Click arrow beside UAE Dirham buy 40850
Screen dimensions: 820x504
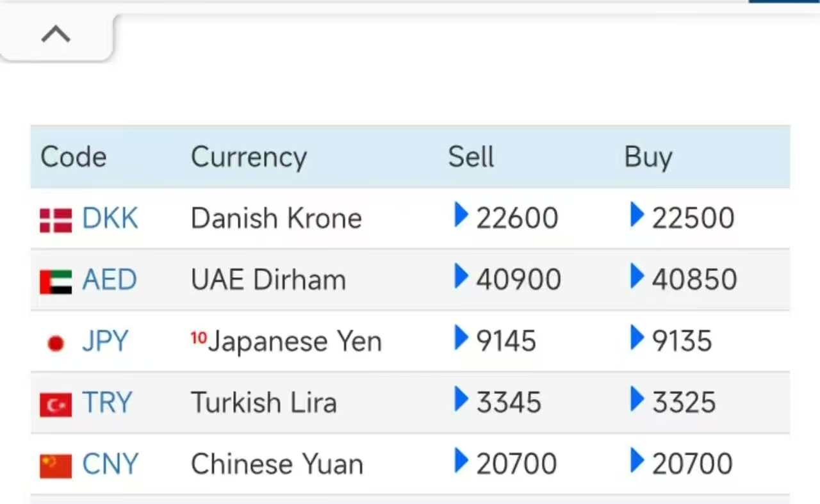click(637, 277)
